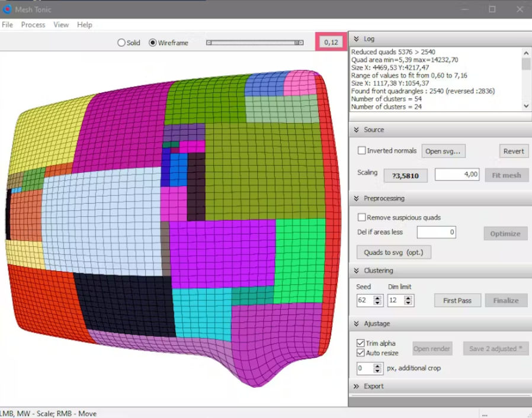Click the Open svg... button

(443, 151)
